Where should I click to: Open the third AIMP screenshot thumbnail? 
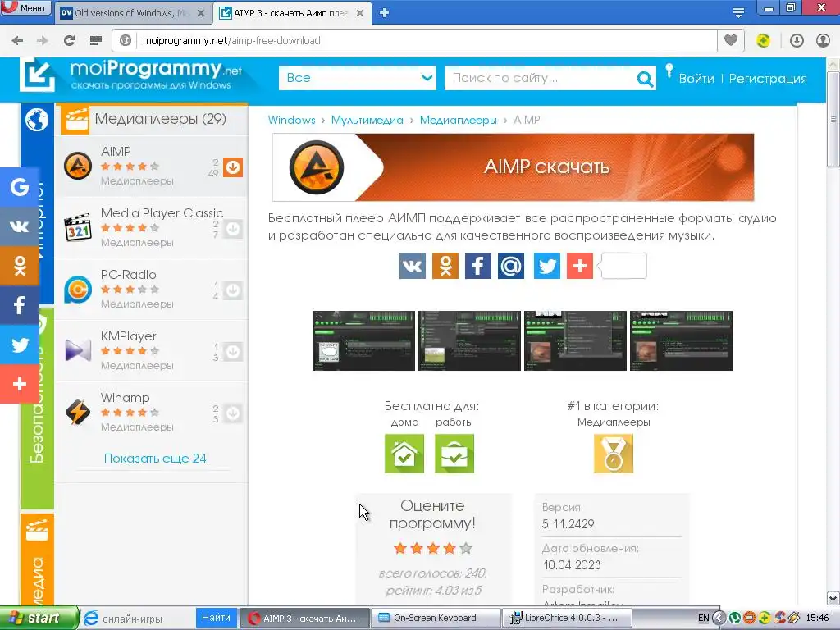click(x=575, y=340)
